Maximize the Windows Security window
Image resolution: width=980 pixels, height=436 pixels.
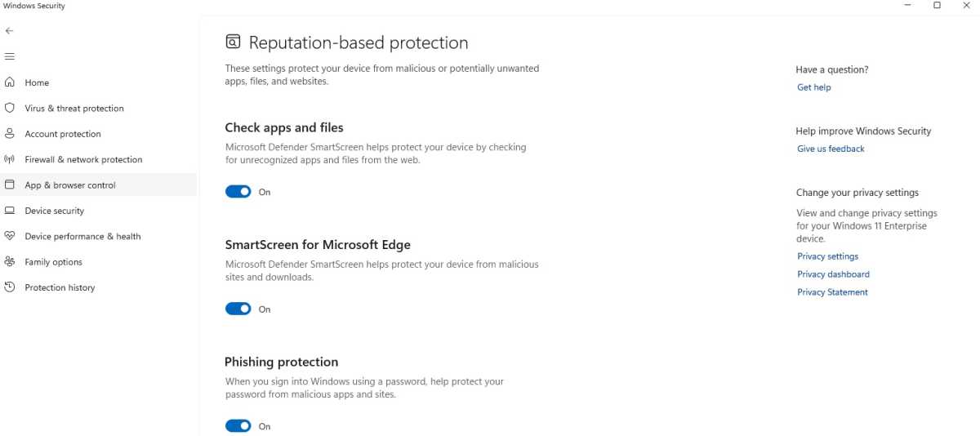pyautogui.click(x=937, y=6)
